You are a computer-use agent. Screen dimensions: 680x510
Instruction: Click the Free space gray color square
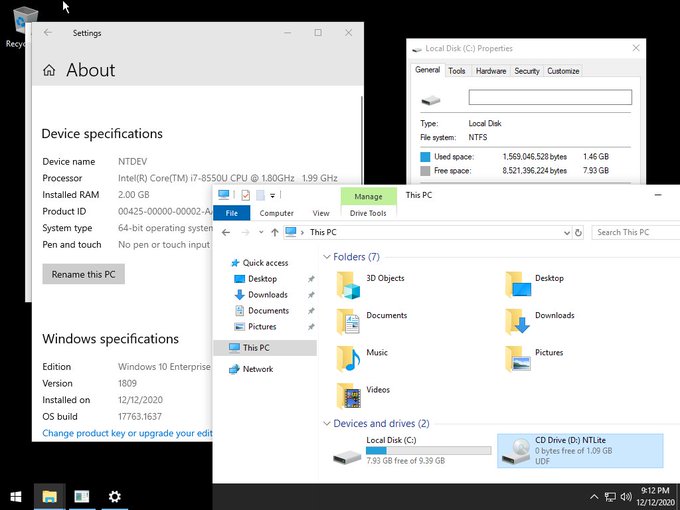click(425, 171)
